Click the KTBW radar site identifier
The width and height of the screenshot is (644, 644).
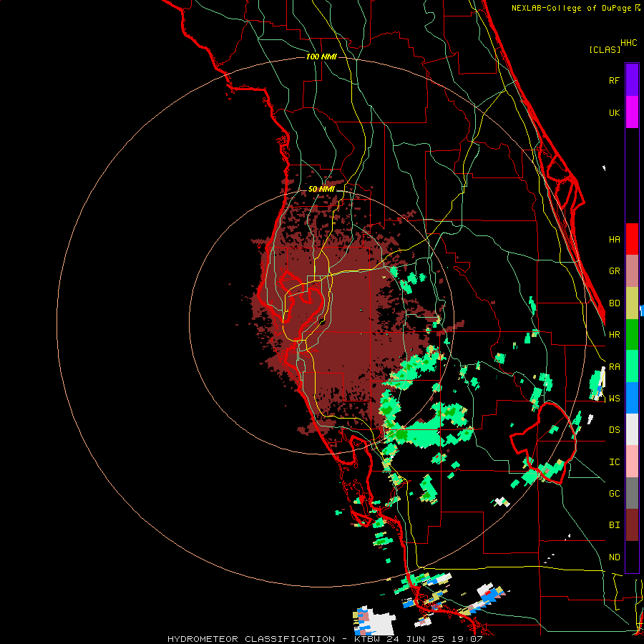[368, 639]
